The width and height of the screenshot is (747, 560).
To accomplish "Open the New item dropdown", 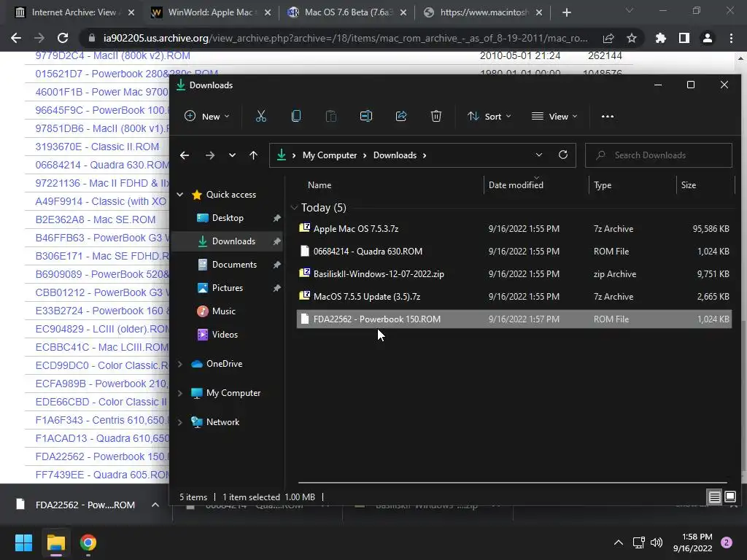I will click(207, 116).
